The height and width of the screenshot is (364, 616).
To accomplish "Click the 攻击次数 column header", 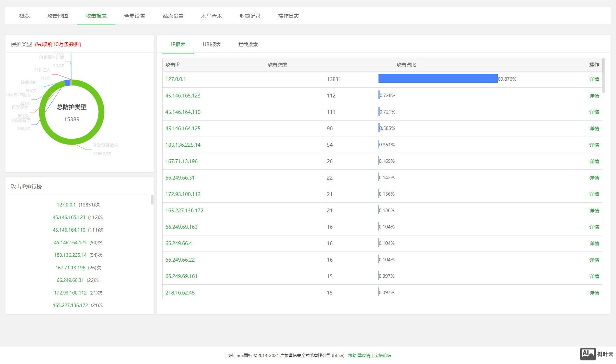I will 277,65.
